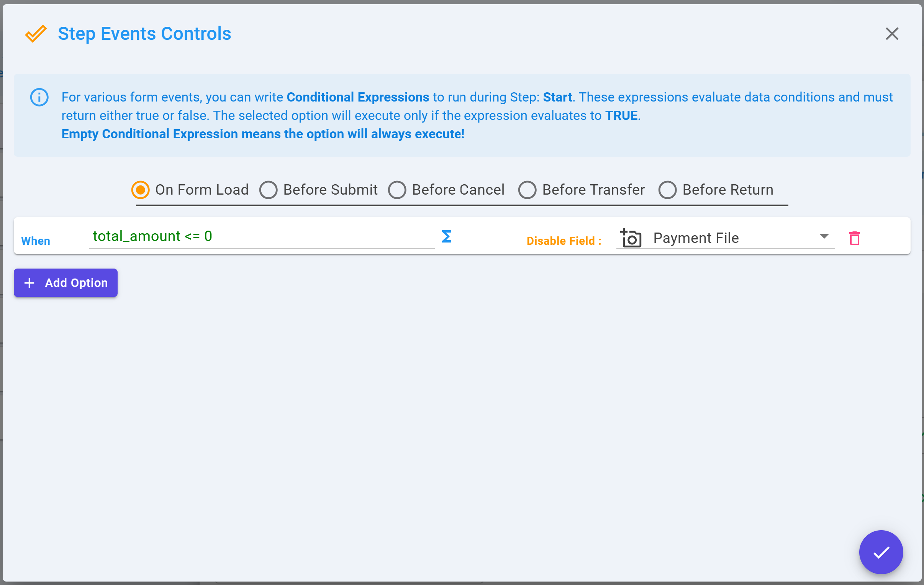Viewport: 924px width, 585px height.
Task: Click the info circle icon
Action: pyautogui.click(x=39, y=97)
